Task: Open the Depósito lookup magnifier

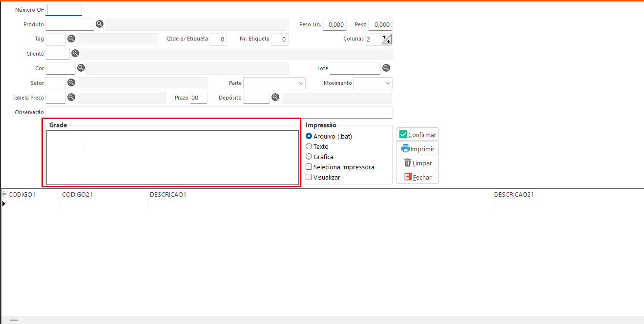Action: [275, 97]
